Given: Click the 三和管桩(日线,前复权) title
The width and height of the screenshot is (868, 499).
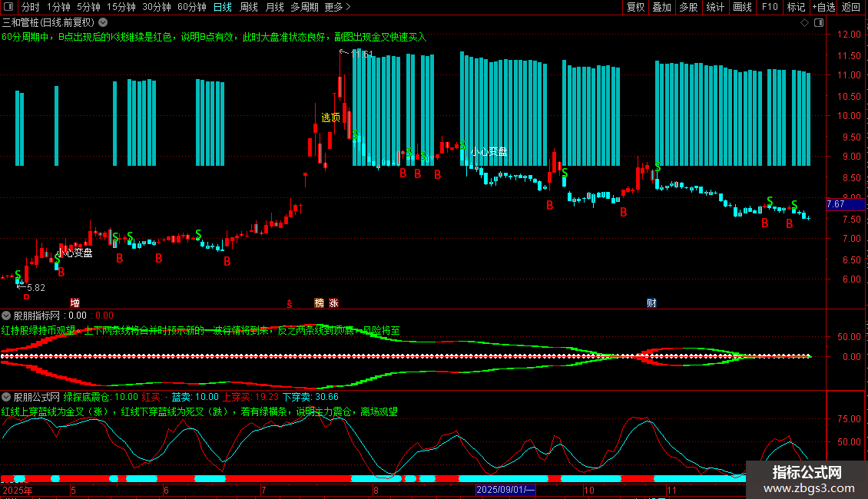Looking at the screenshot, I should [48, 23].
